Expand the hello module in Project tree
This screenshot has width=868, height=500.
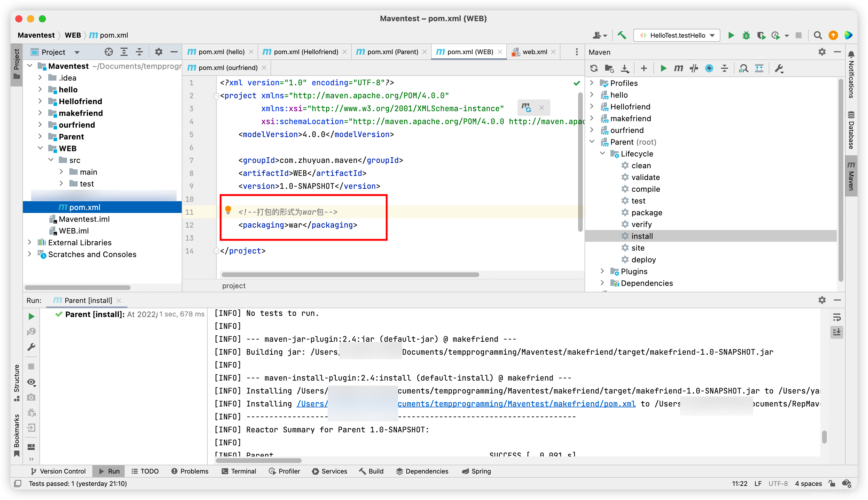40,89
